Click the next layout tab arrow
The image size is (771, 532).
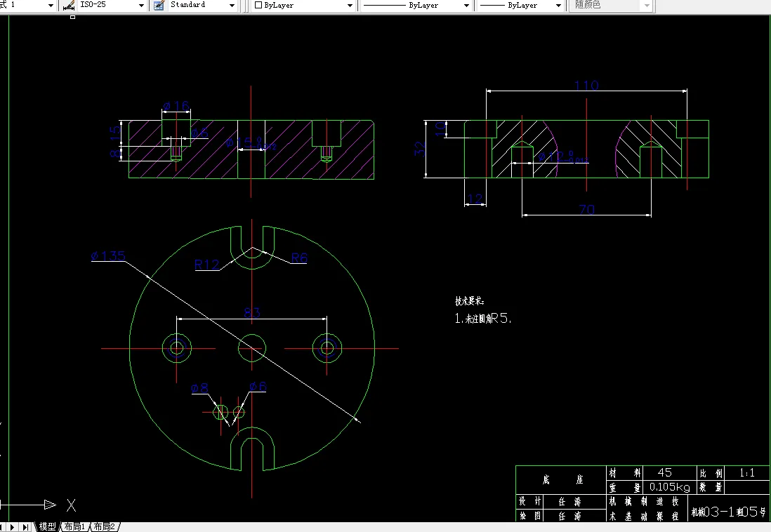pyautogui.click(x=13, y=527)
